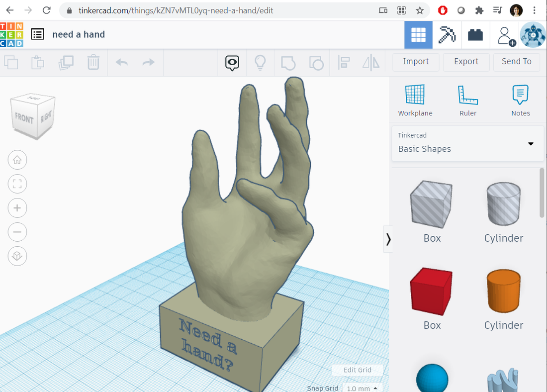Click the browser media control icon
The height and width of the screenshot is (392, 547).
pyautogui.click(x=497, y=10)
